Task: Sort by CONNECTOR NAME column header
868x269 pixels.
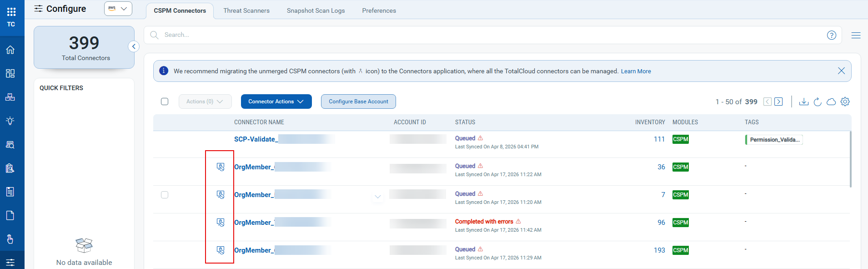Action: click(259, 122)
